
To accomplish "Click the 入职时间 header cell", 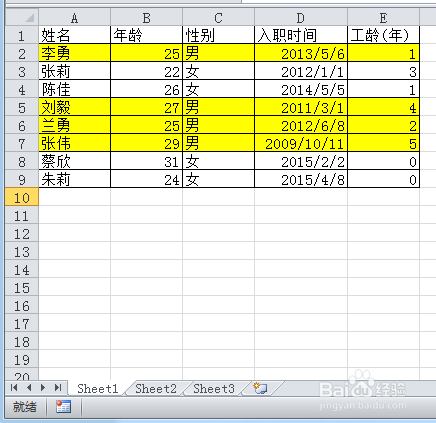I will (301, 35).
